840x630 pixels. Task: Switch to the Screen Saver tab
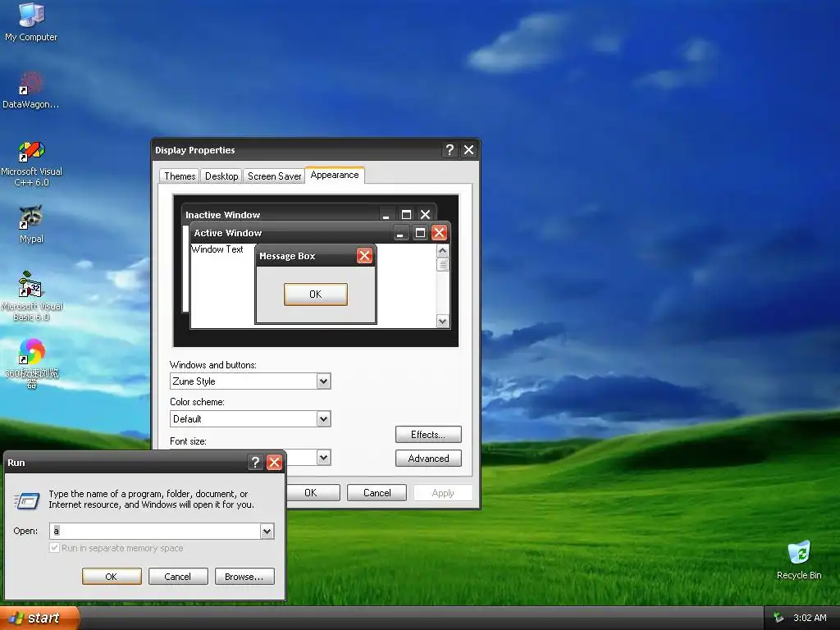click(274, 176)
